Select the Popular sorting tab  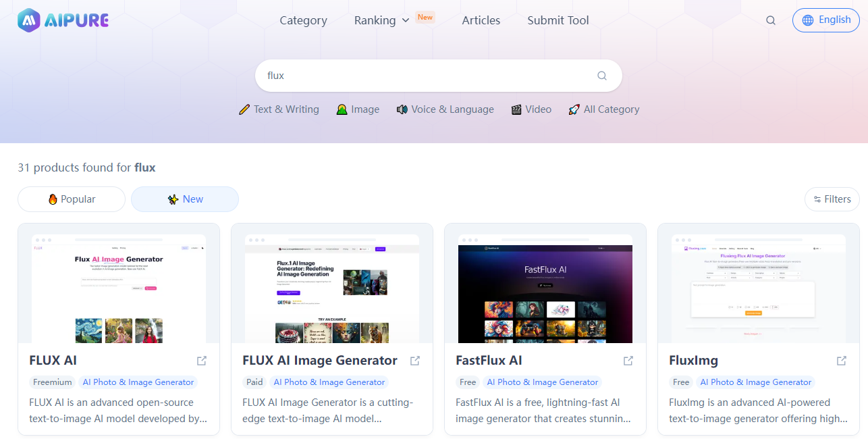[72, 199]
